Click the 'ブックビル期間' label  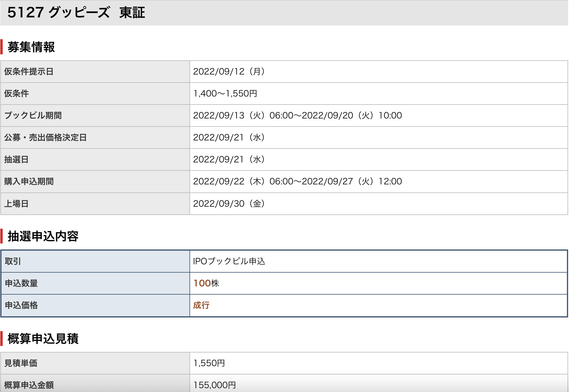point(33,116)
